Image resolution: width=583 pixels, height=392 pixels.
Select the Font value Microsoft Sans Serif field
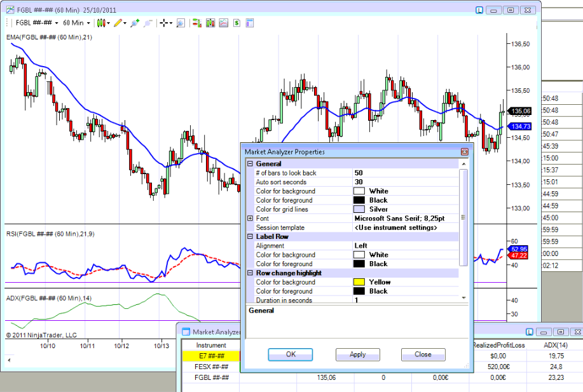(x=405, y=219)
